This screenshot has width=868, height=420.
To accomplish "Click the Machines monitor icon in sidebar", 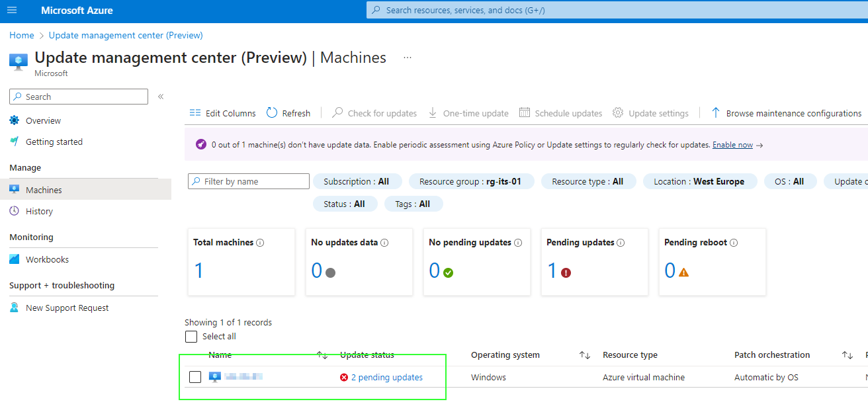I will point(15,190).
